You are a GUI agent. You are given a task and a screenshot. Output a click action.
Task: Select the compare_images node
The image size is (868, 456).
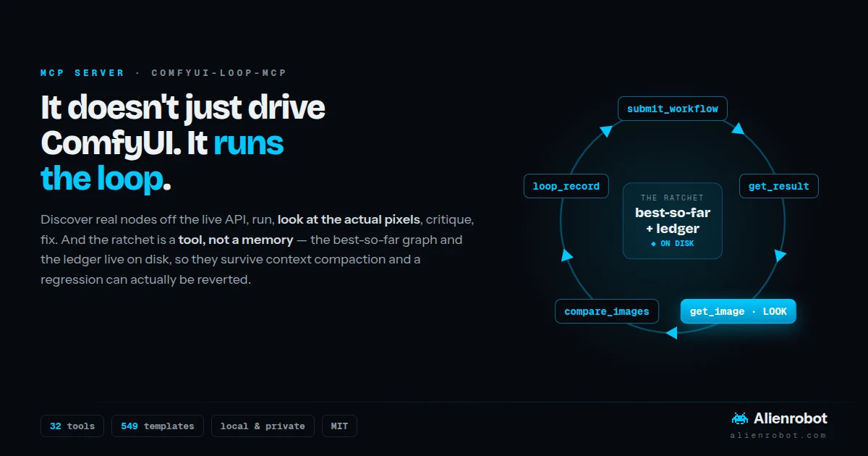(607, 311)
